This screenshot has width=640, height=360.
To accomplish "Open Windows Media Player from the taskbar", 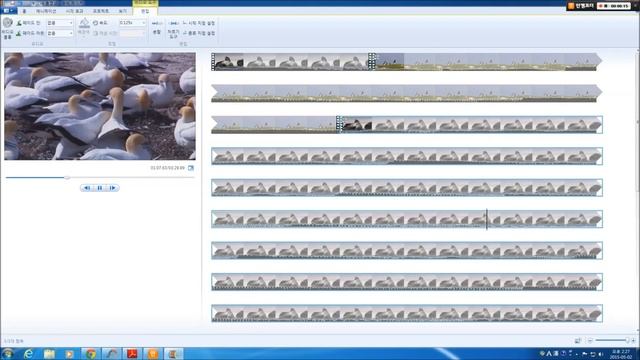I will pos(69,354).
